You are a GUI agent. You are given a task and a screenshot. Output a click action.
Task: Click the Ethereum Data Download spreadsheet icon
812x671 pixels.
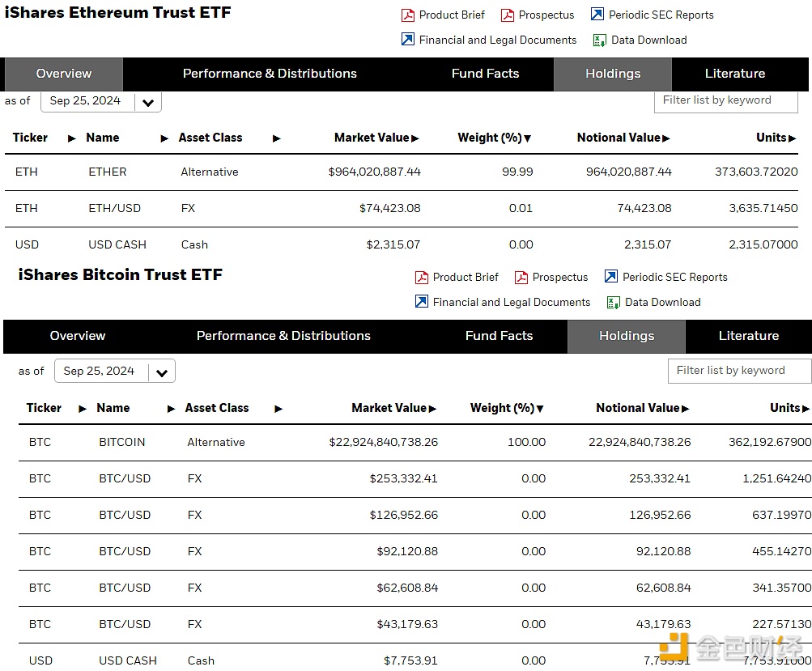[599, 40]
